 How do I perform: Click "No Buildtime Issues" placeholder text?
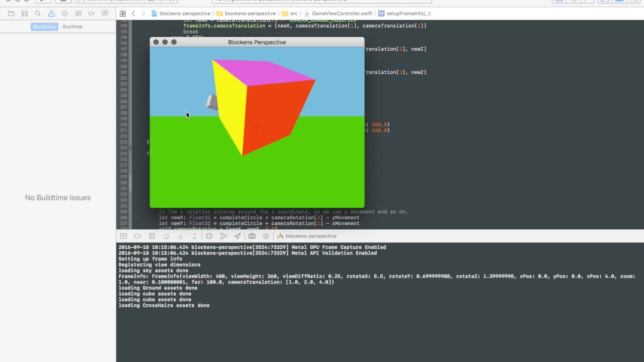click(x=58, y=198)
